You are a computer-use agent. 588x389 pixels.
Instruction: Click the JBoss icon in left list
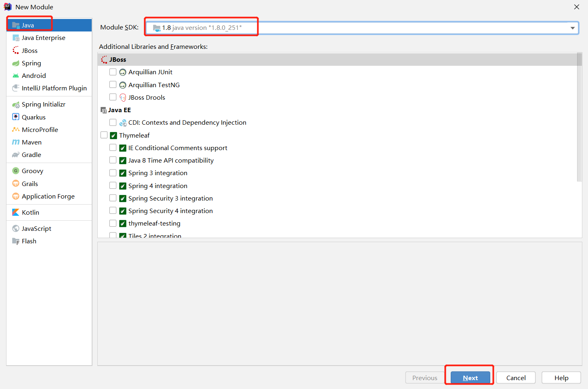[16, 50]
